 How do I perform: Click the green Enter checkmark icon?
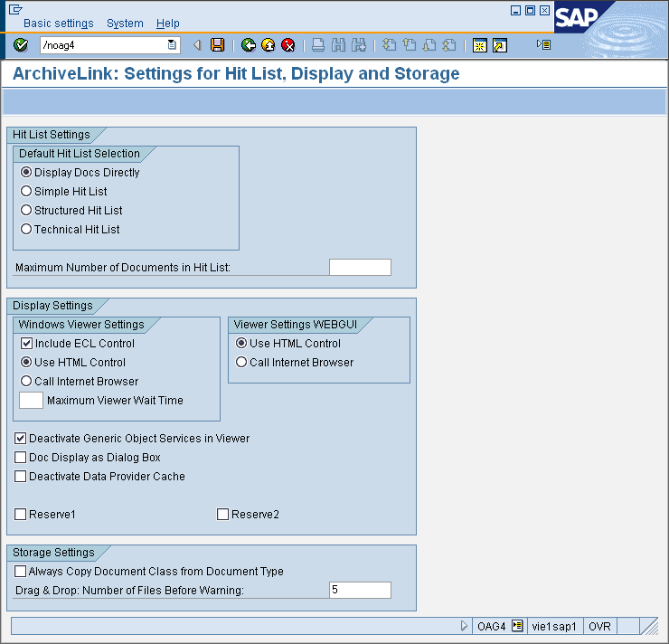pos(22,45)
